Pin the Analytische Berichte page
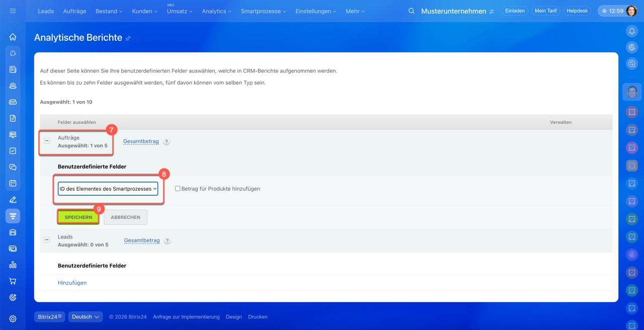 pos(128,38)
